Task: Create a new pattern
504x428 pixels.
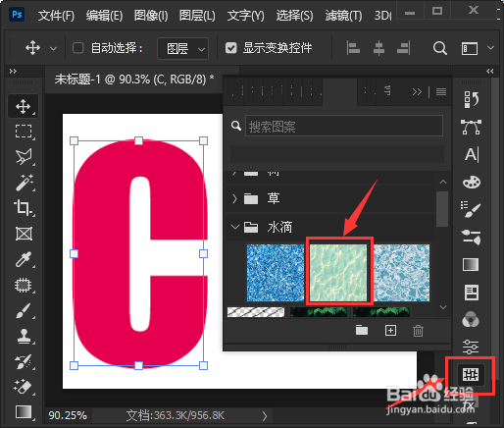Action: pos(390,331)
